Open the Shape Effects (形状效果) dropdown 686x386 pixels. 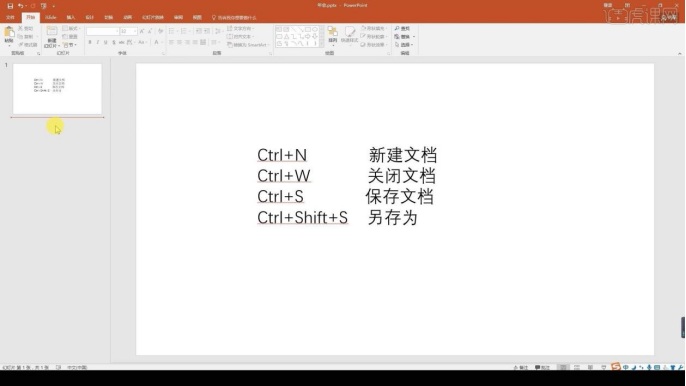374,45
